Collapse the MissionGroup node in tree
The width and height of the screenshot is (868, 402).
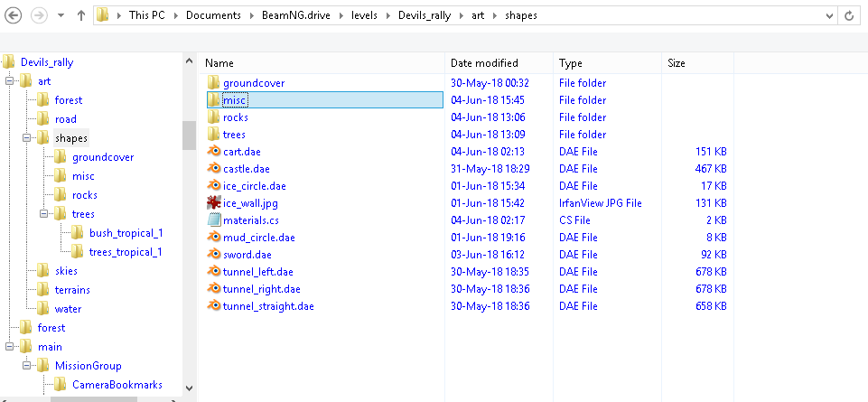[x=26, y=366]
